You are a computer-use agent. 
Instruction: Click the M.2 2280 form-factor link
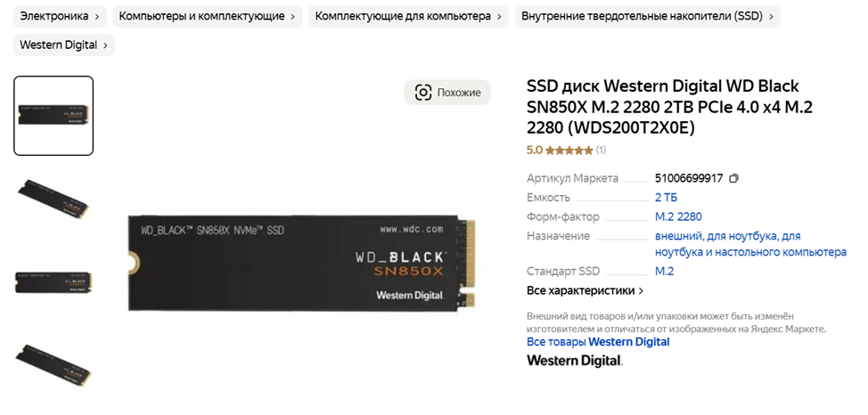point(678,216)
